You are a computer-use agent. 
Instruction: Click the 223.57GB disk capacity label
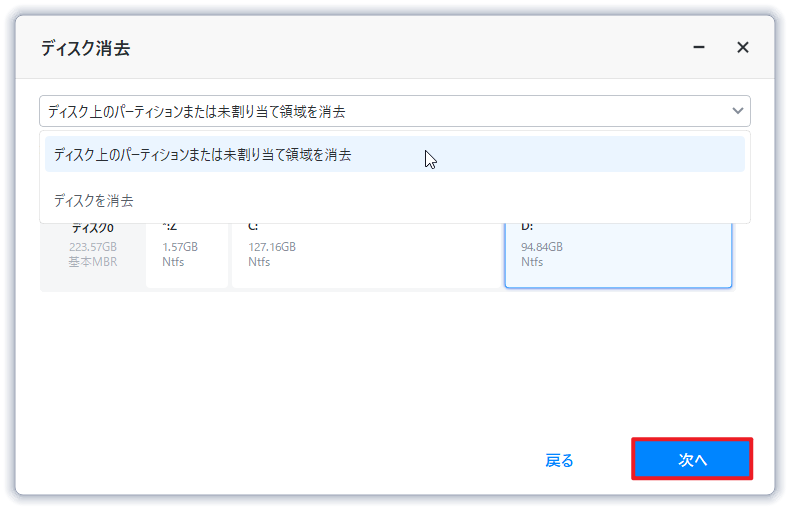[x=93, y=247]
